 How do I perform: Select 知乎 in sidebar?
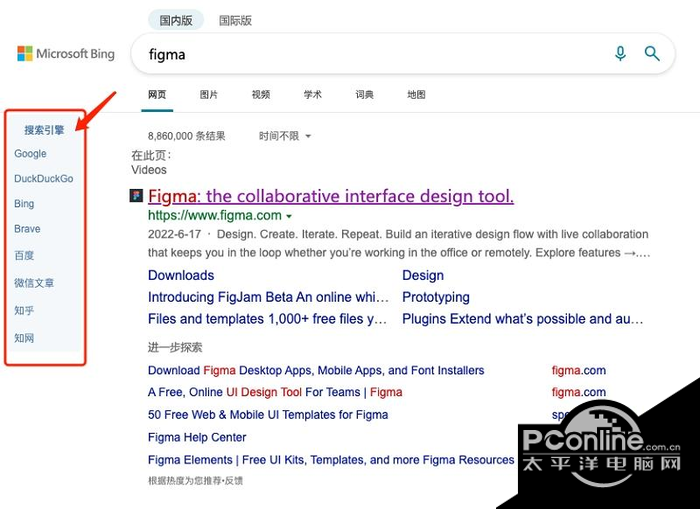point(24,310)
